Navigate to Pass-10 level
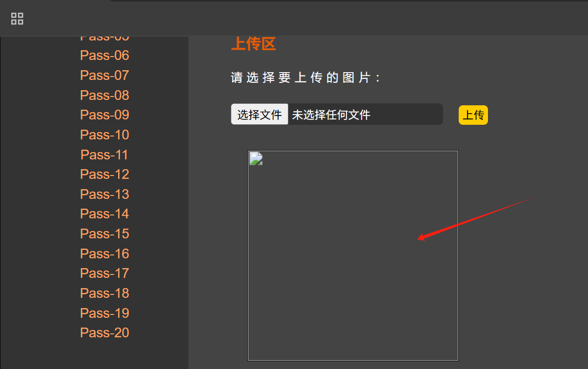This screenshot has height=369, width=588. [x=104, y=135]
